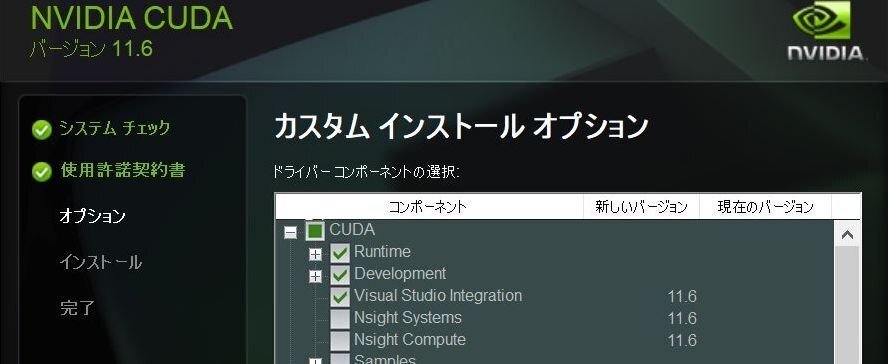
Task: Select the Nsight Systems row label
Action: [408, 318]
